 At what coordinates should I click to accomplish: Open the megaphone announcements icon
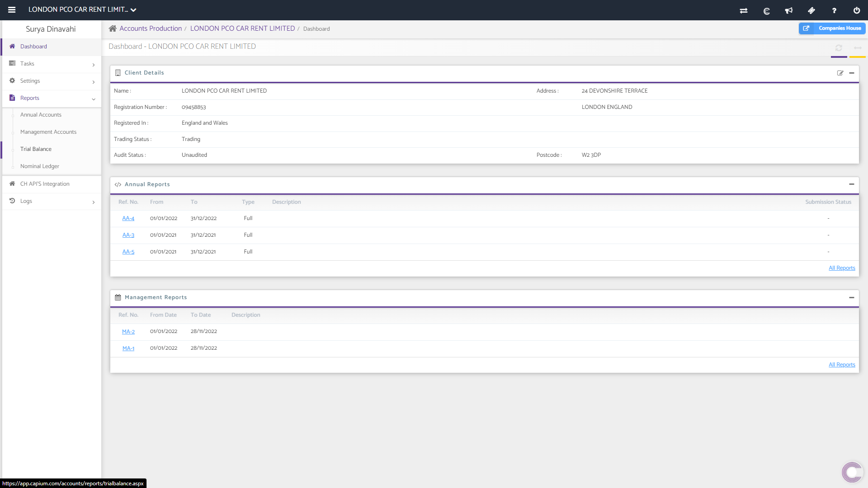pos(789,10)
